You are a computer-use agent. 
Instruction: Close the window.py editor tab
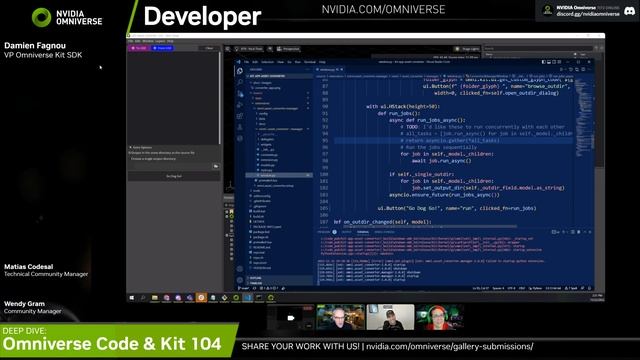[342, 69]
